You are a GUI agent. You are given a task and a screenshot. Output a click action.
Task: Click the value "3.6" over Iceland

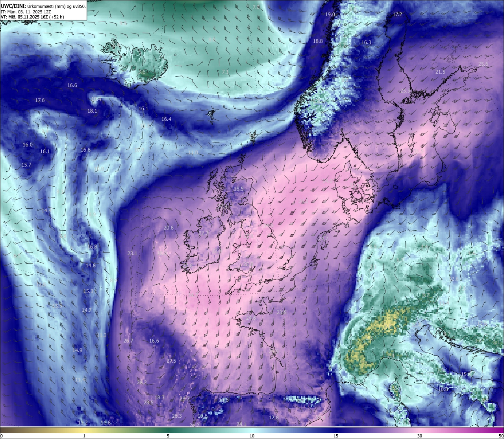(142, 72)
